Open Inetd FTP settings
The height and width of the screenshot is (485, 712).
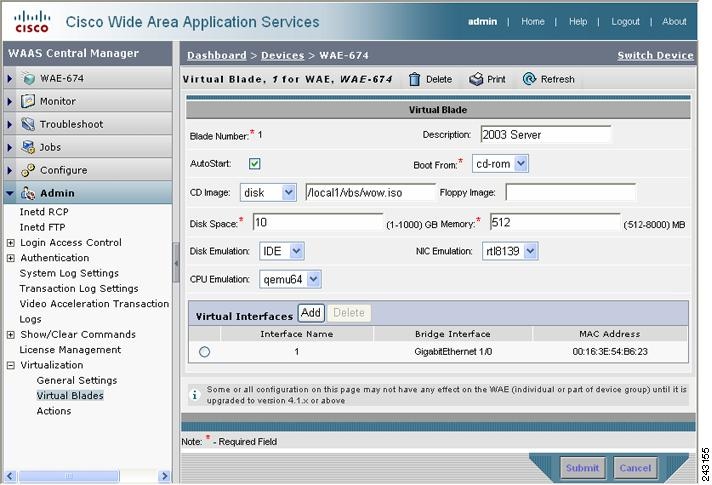(42, 227)
